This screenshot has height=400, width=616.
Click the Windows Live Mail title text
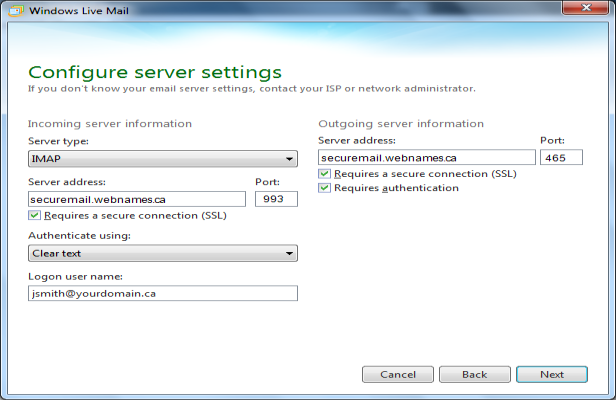pos(79,11)
